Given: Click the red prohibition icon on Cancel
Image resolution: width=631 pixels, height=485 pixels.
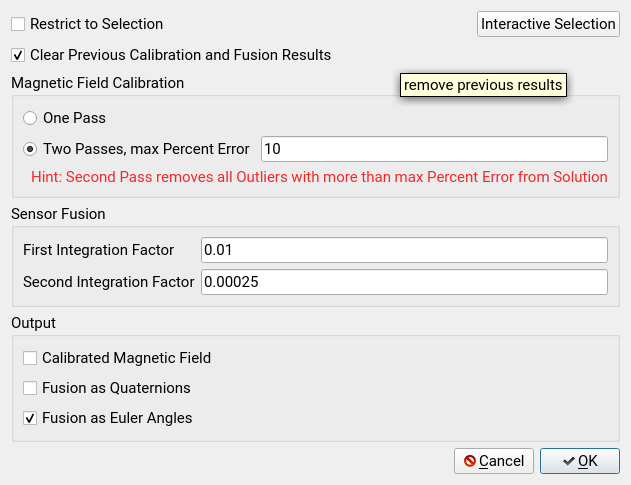Looking at the screenshot, I should 470,461.
